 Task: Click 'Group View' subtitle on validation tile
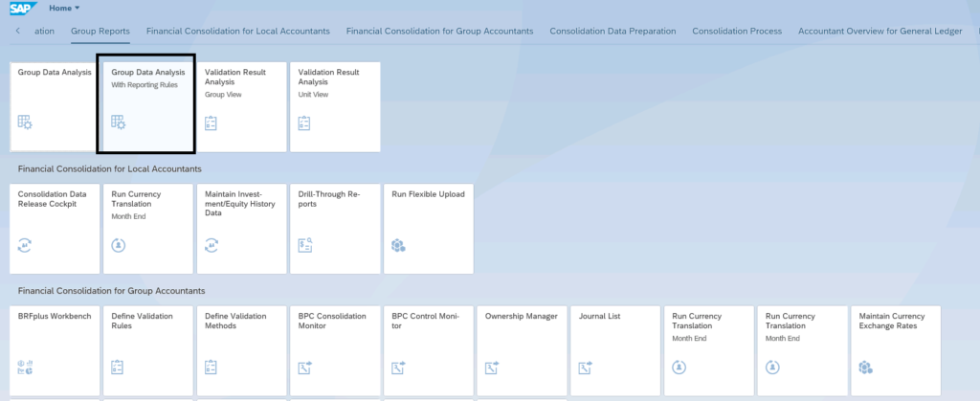(x=223, y=95)
